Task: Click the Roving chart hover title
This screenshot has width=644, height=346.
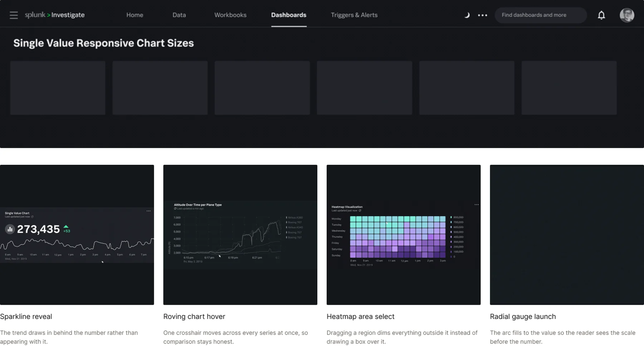Action: [x=194, y=317]
